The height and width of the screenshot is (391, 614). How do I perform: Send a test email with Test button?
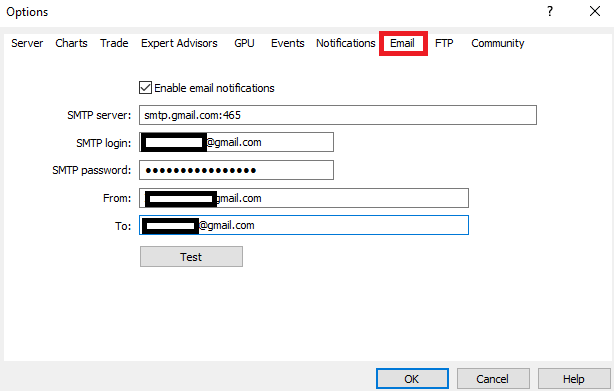tap(191, 257)
